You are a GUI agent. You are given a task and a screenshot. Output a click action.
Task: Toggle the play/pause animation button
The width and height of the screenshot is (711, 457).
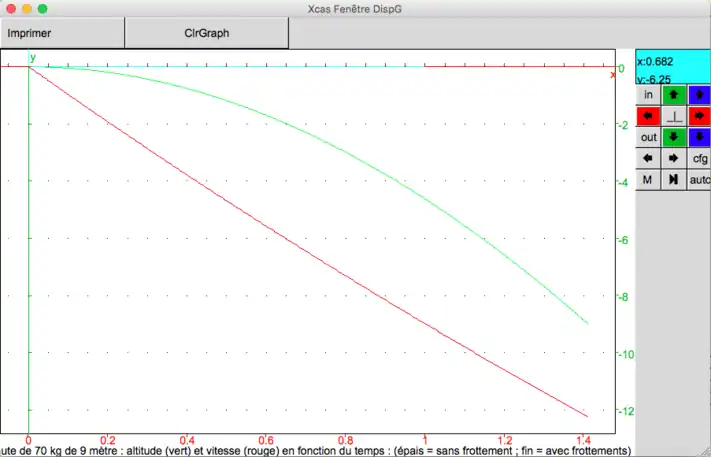point(674,179)
